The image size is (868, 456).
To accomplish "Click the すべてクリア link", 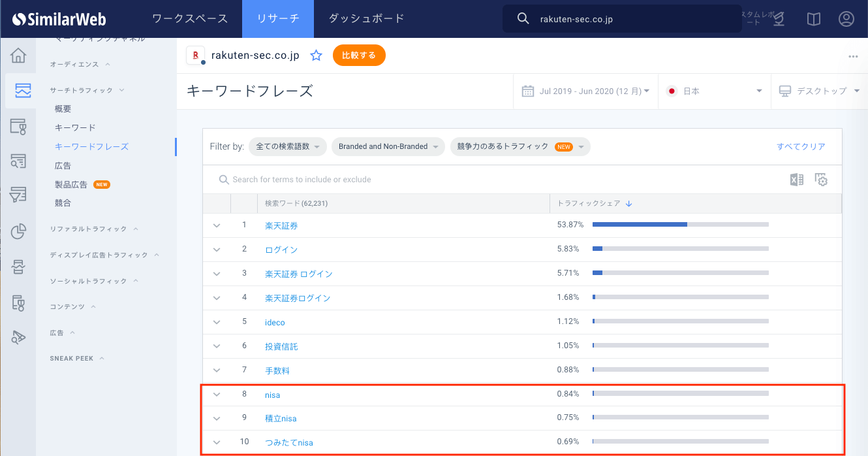I will click(801, 147).
